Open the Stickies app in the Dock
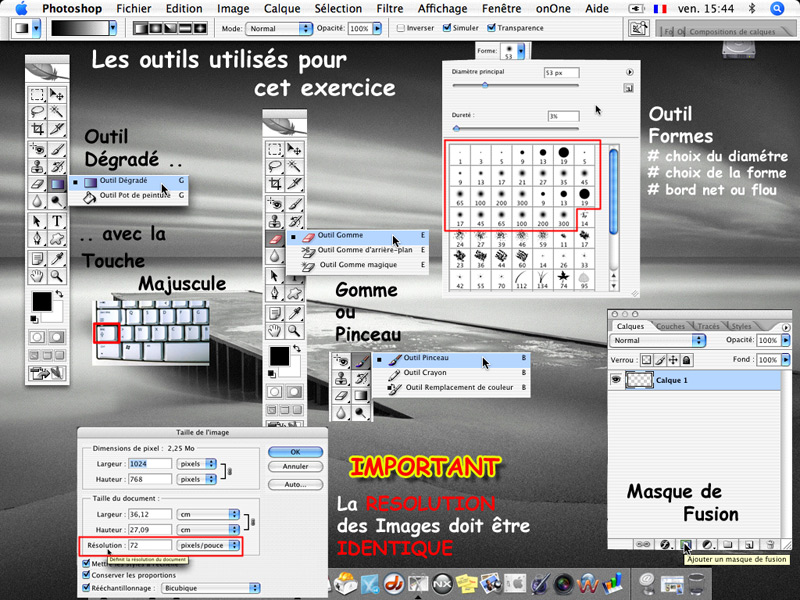The image size is (800, 600). (x=466, y=582)
